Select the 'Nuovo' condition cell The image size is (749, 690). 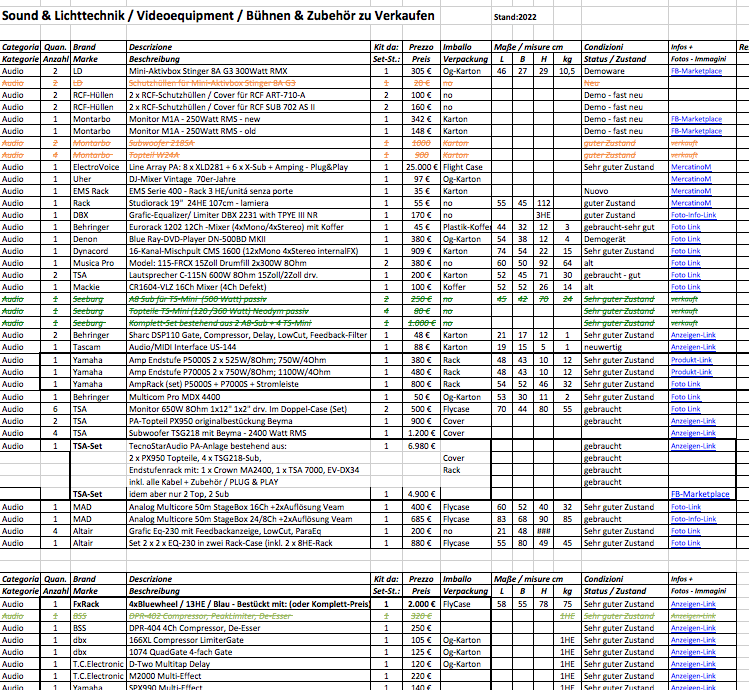click(x=625, y=191)
